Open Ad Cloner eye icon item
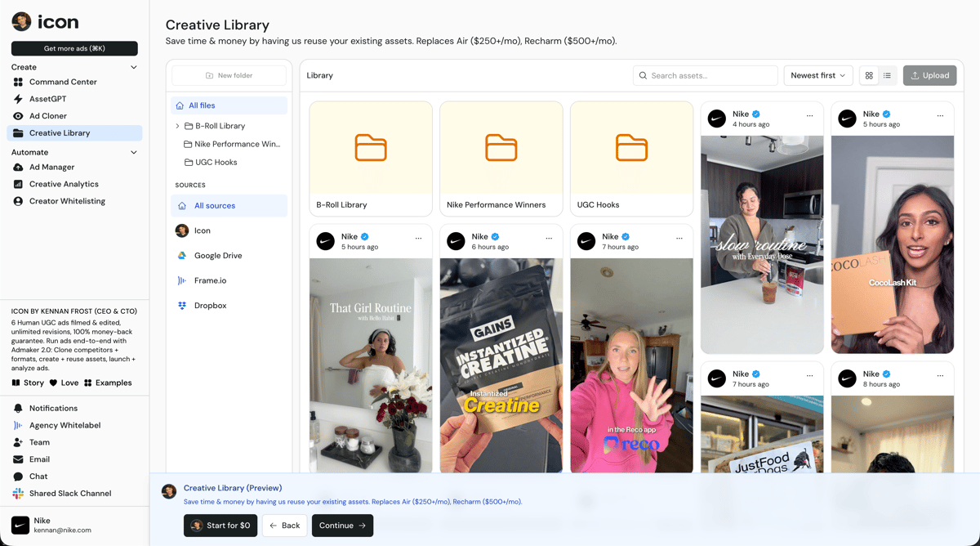 (x=47, y=116)
